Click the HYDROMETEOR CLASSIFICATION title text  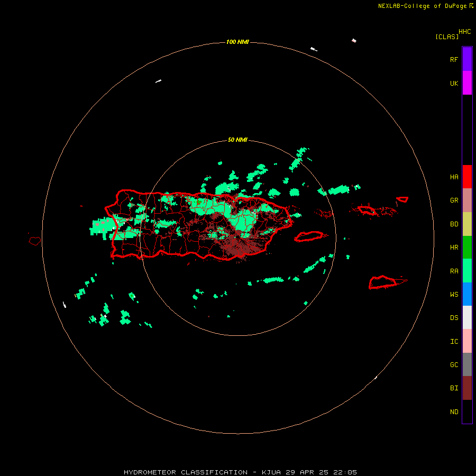(x=186, y=472)
